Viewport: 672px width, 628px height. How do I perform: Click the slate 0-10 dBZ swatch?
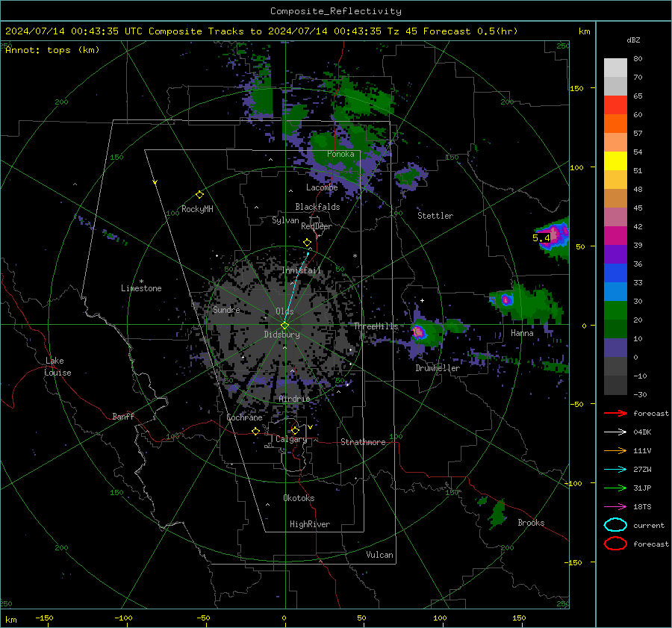[x=615, y=348]
